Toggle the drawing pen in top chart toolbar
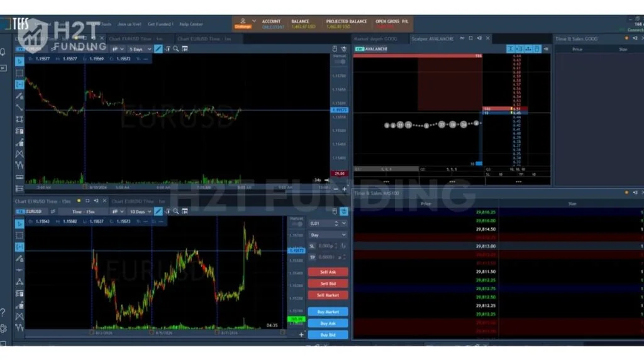The image size is (644, 360). pos(158,49)
